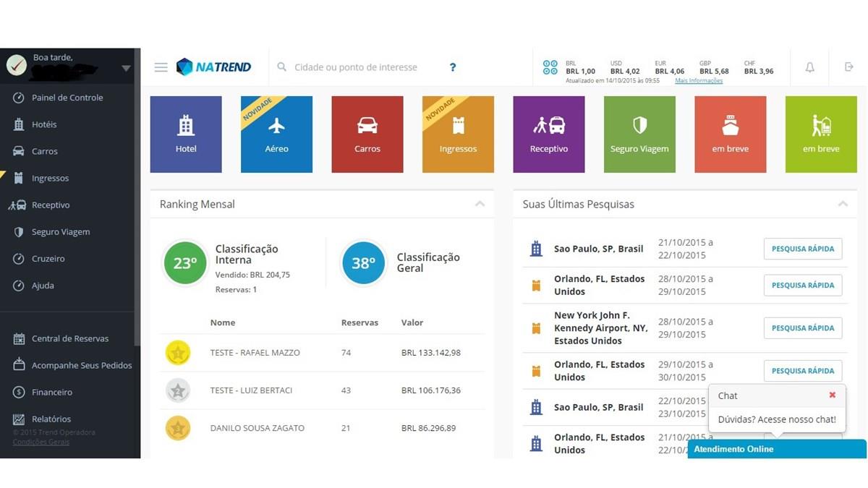The width and height of the screenshot is (868, 488).
Task: Click the notifications bell icon
Action: pyautogui.click(x=810, y=67)
